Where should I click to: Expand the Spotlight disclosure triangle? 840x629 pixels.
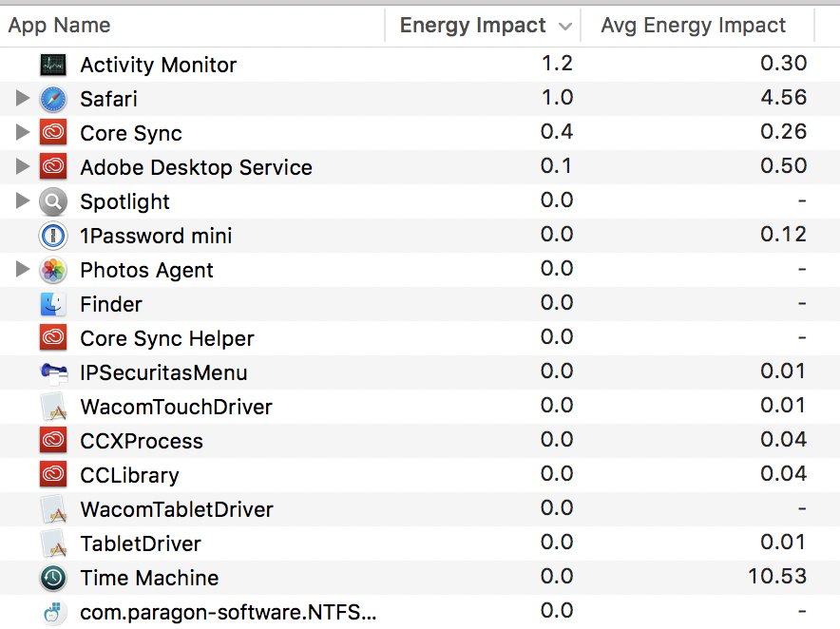[x=23, y=200]
